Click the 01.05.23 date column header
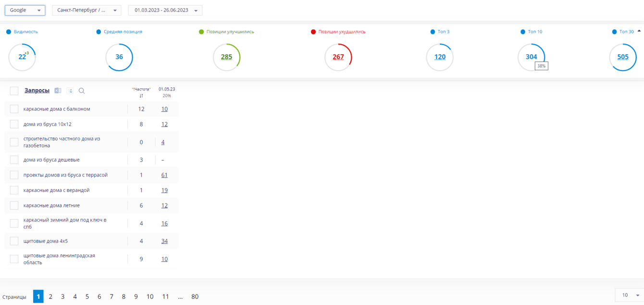644x305 pixels. 167,89
